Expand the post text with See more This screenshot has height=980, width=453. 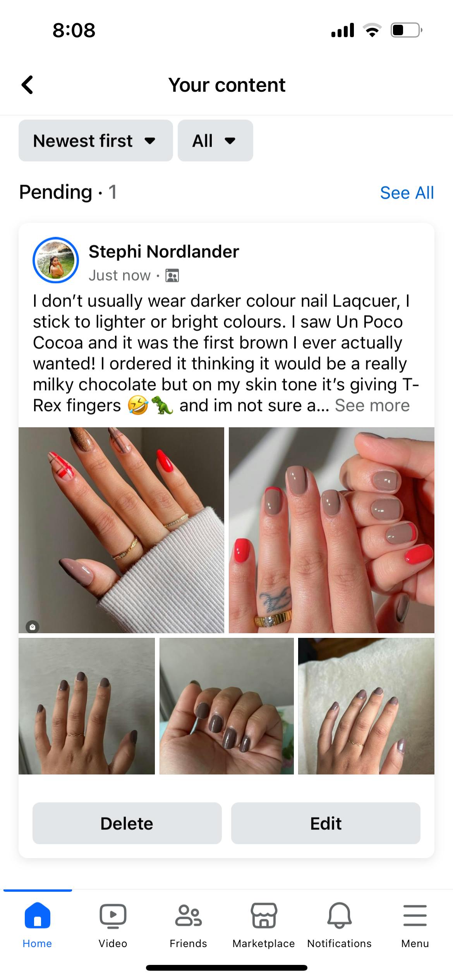click(x=372, y=406)
